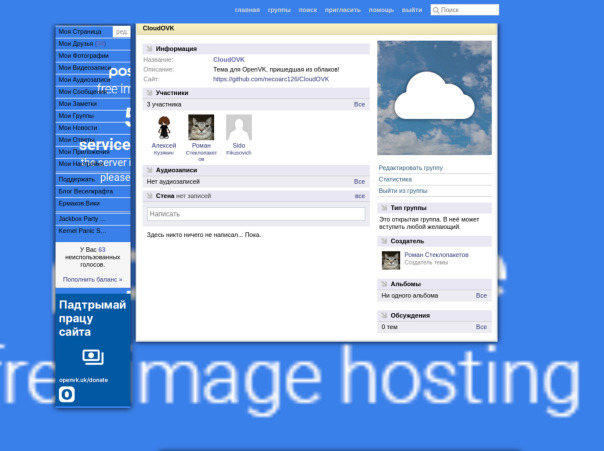Click пригласить in the top menu
Viewport: 604px width, 451px height.
pyautogui.click(x=343, y=10)
